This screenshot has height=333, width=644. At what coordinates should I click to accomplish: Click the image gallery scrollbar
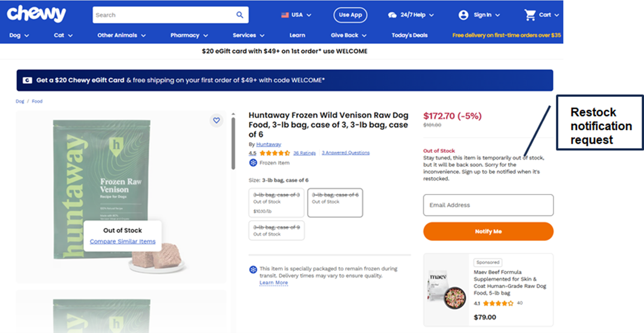233,143
